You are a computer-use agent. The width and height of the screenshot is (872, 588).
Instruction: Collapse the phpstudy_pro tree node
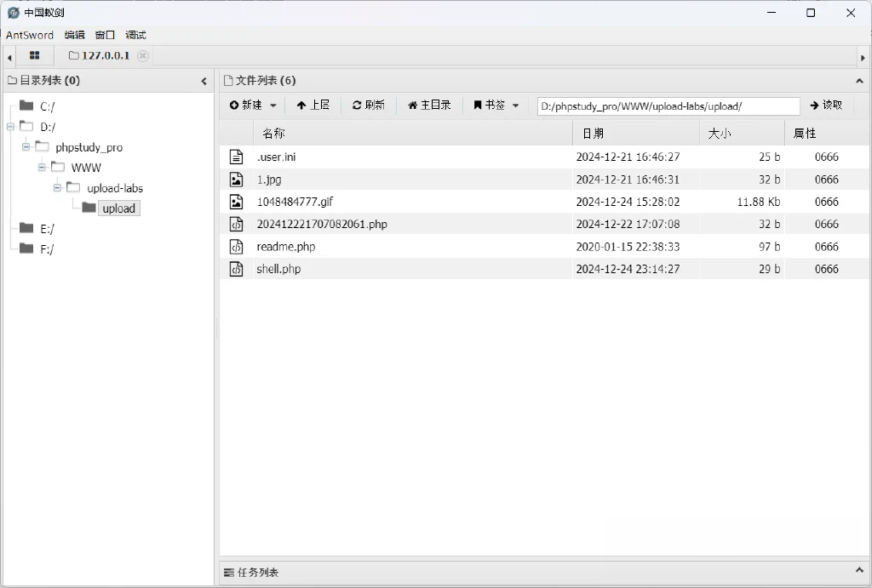26,147
